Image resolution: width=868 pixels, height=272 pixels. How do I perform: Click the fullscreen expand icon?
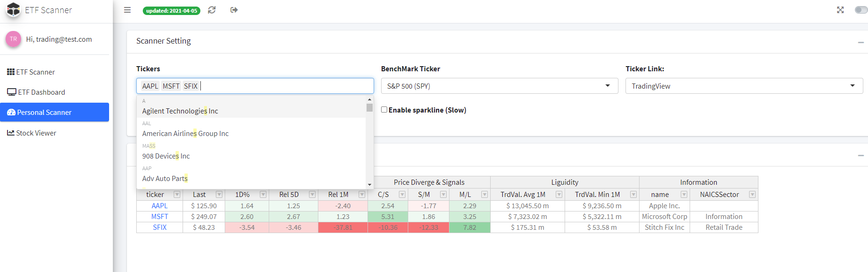pyautogui.click(x=840, y=10)
